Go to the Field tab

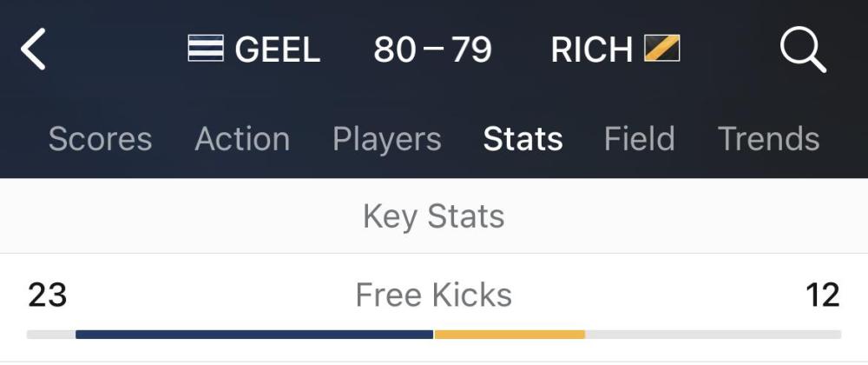tap(640, 138)
